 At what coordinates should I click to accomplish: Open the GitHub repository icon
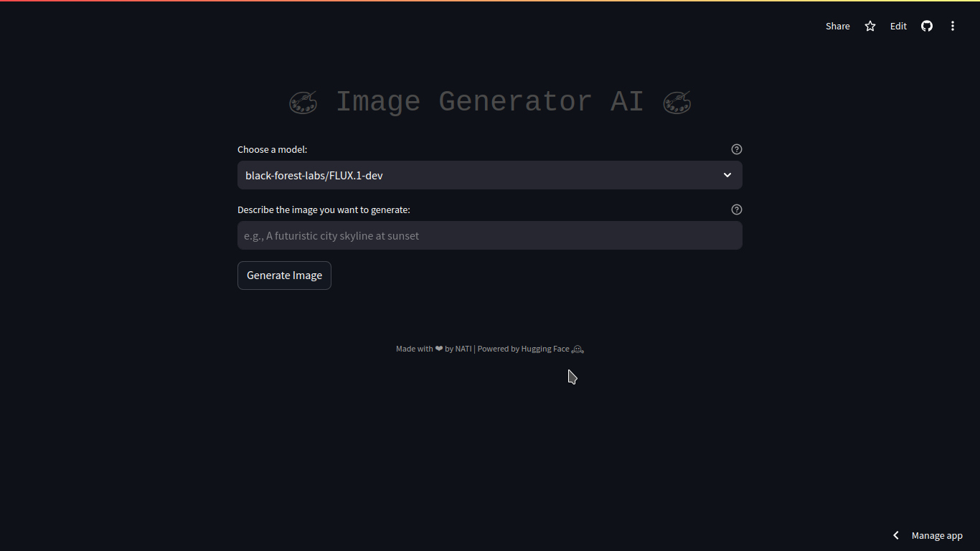tap(927, 26)
